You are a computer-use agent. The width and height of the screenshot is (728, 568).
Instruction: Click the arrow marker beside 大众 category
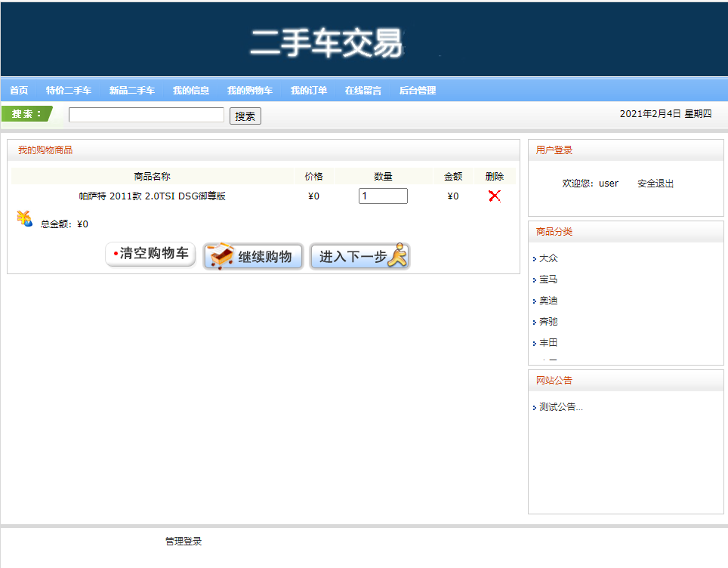(x=535, y=258)
